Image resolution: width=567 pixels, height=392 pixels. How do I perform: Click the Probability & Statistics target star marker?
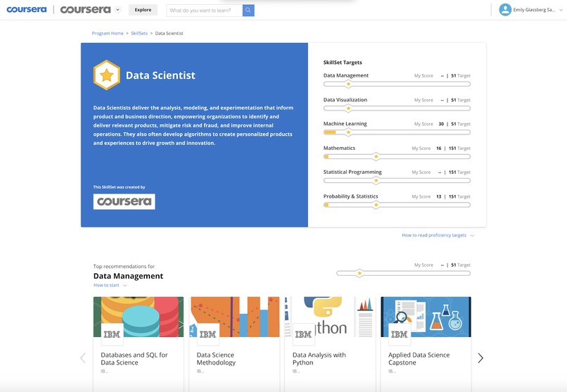376,205
